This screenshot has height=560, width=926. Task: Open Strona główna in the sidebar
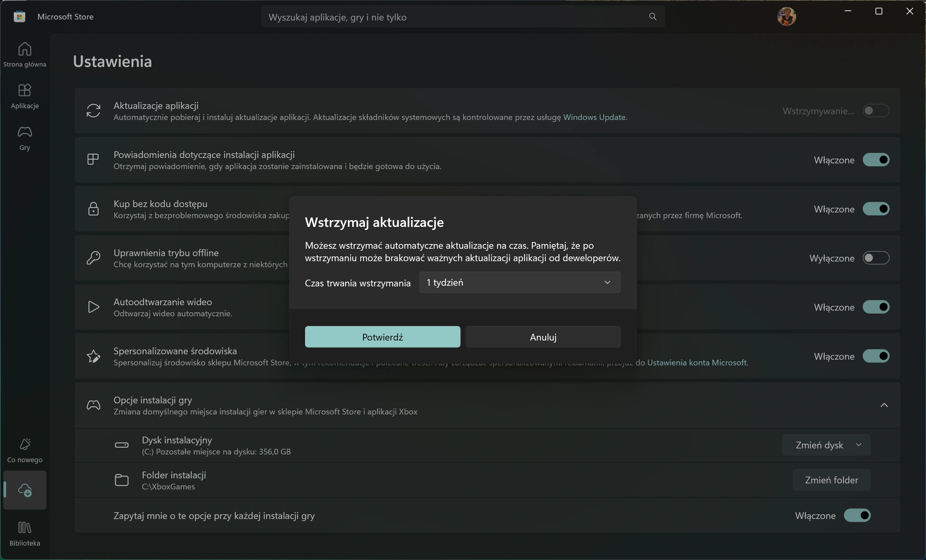25,54
